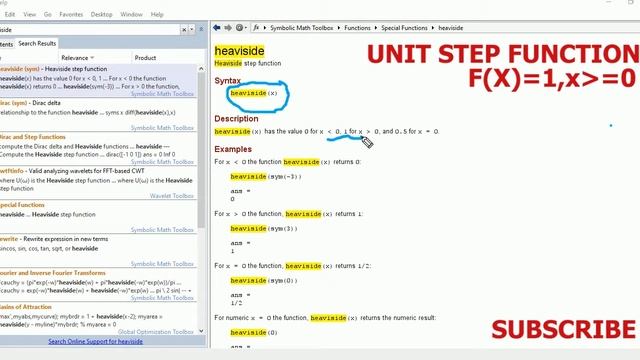Click the Description section heading

(x=236, y=119)
